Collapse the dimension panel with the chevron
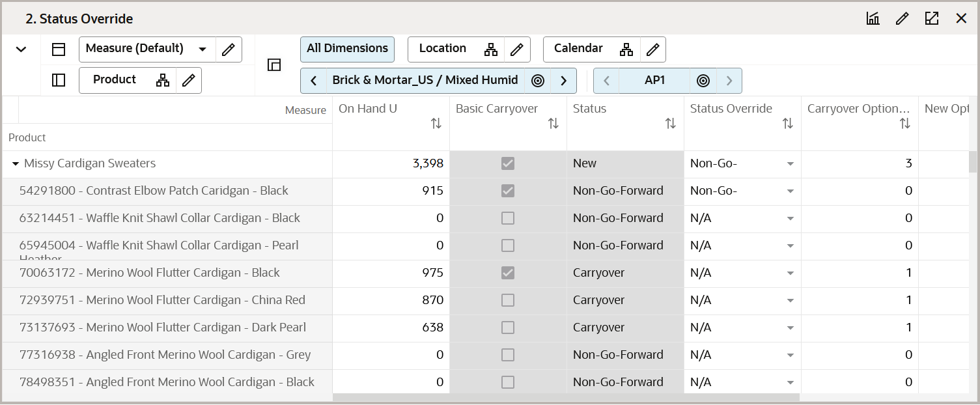The height and width of the screenshot is (405, 980). [21, 49]
